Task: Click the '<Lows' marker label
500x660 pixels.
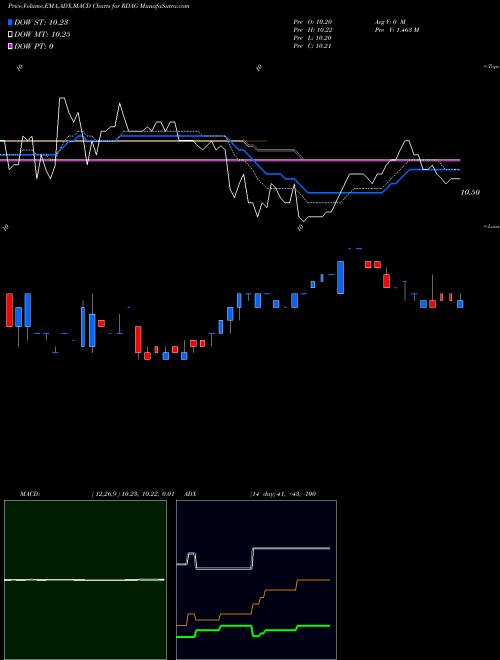Action: click(492, 226)
